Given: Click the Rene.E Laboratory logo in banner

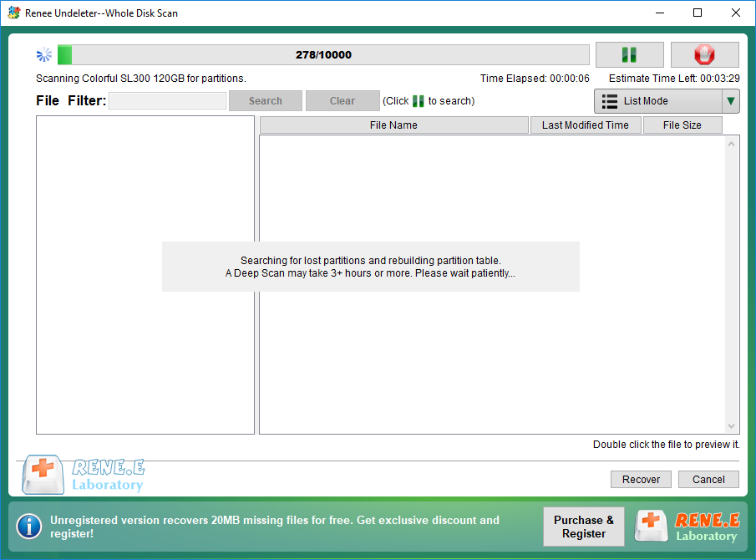Looking at the screenshot, I should pyautogui.click(x=688, y=527).
